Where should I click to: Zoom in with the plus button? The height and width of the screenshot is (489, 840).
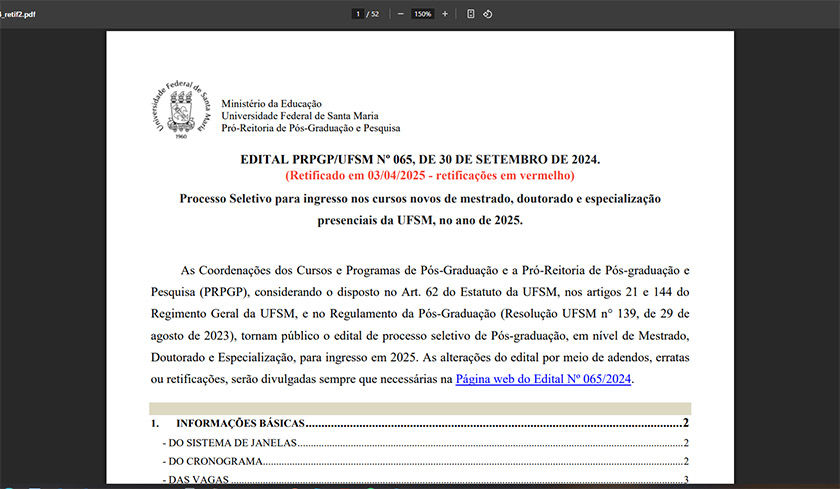[x=445, y=14]
